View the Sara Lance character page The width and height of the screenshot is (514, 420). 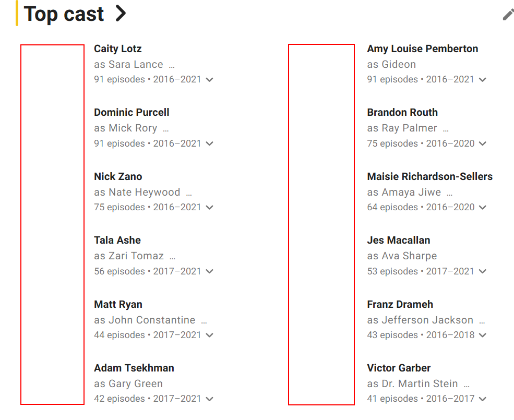(x=136, y=65)
